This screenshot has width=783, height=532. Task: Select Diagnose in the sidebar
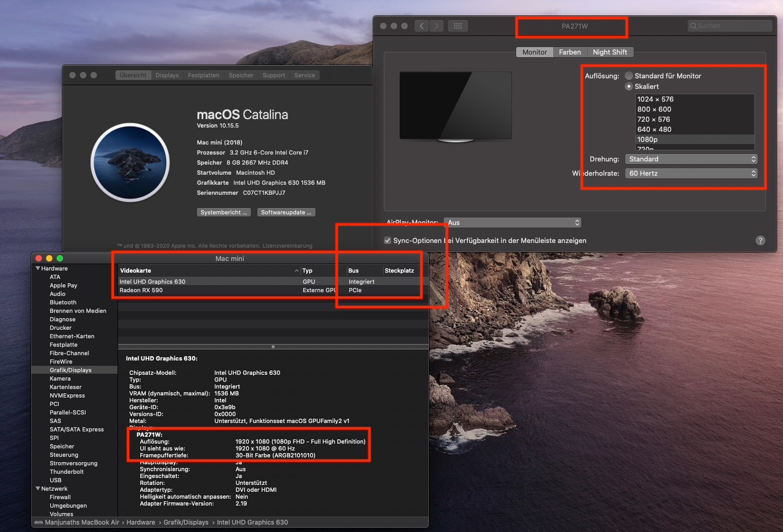(62, 319)
